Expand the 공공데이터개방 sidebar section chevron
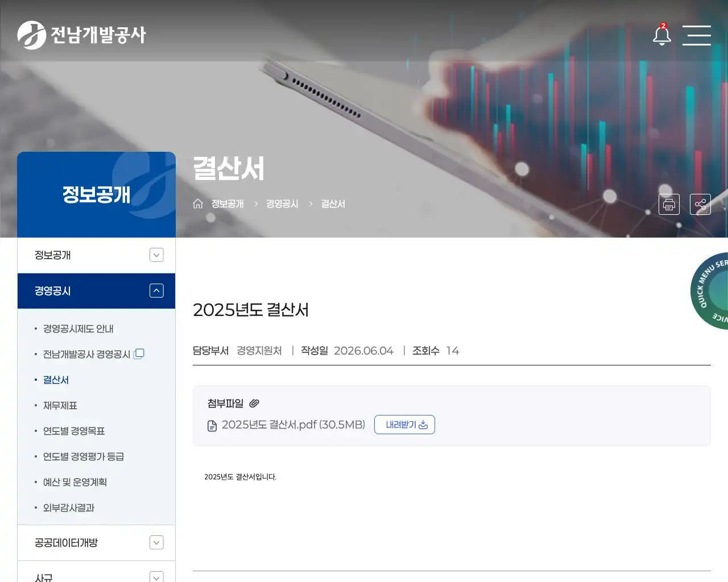728x582 pixels. (156, 543)
